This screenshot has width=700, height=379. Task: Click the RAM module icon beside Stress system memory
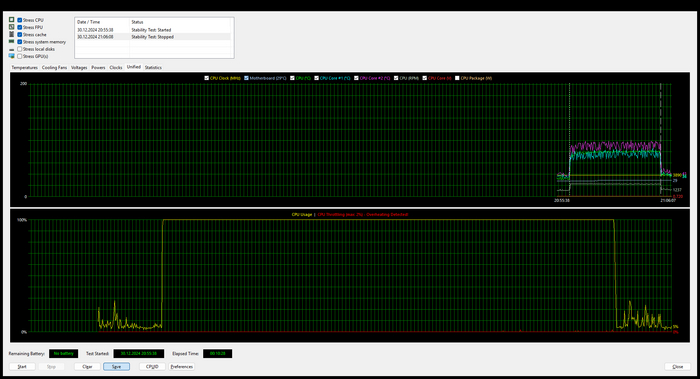click(12, 42)
